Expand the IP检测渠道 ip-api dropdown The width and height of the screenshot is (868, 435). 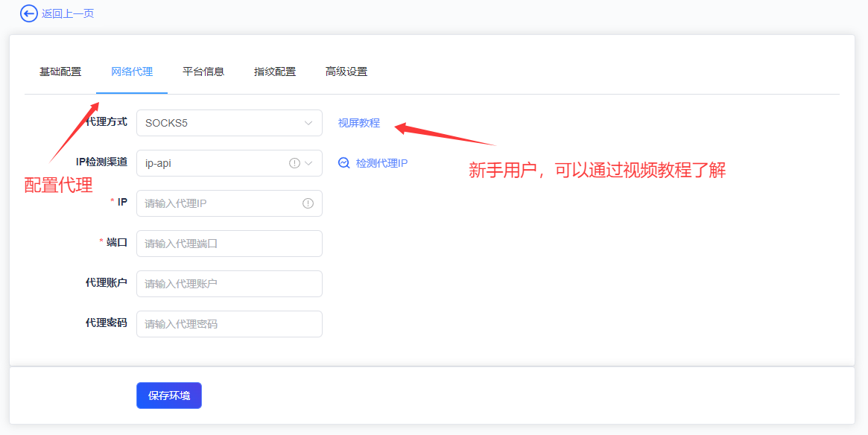pos(212,163)
